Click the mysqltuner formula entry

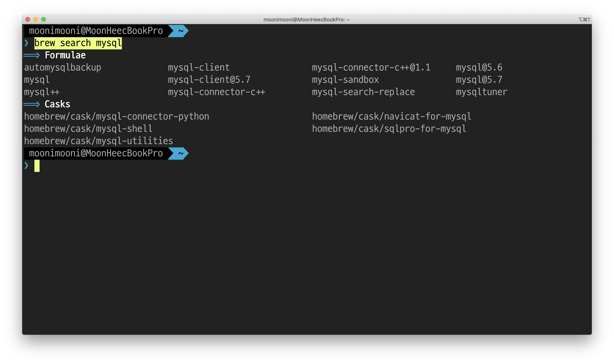(x=481, y=92)
